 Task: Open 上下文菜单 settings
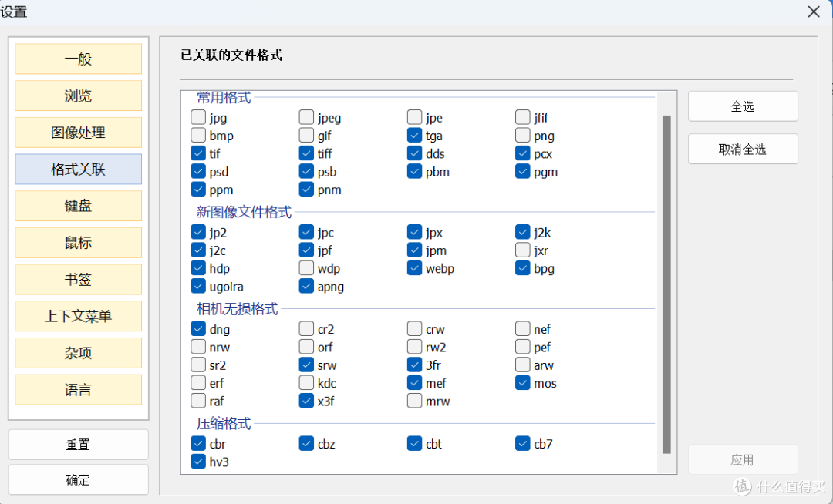point(78,316)
